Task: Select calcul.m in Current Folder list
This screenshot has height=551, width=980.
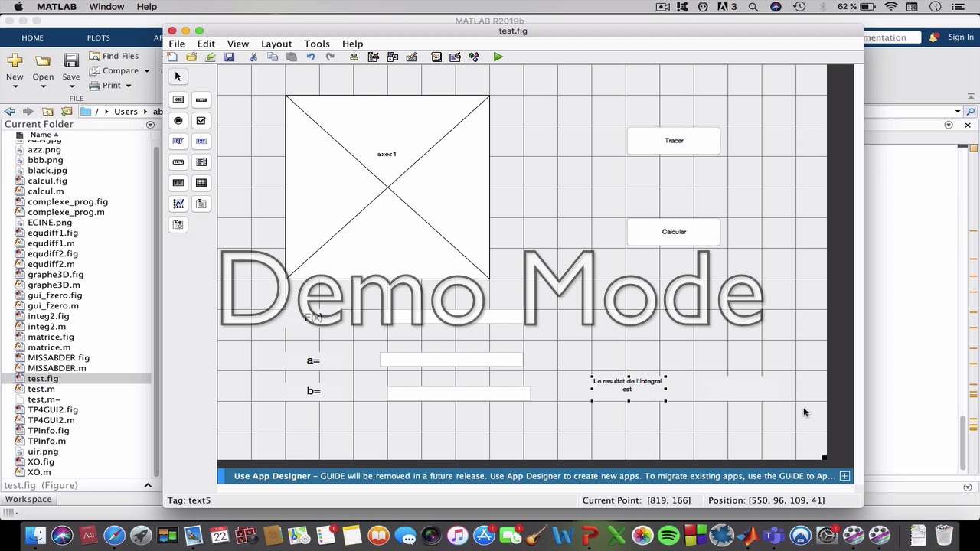Action: coord(45,191)
